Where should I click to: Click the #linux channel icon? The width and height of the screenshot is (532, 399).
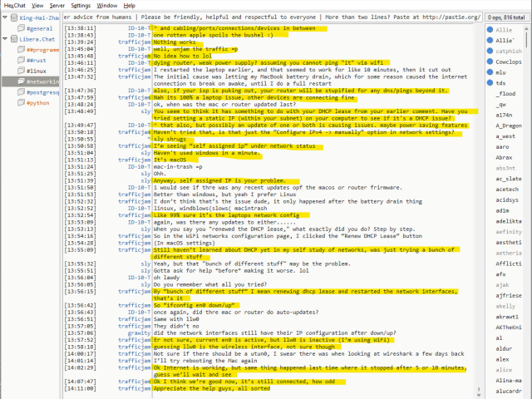22,71
